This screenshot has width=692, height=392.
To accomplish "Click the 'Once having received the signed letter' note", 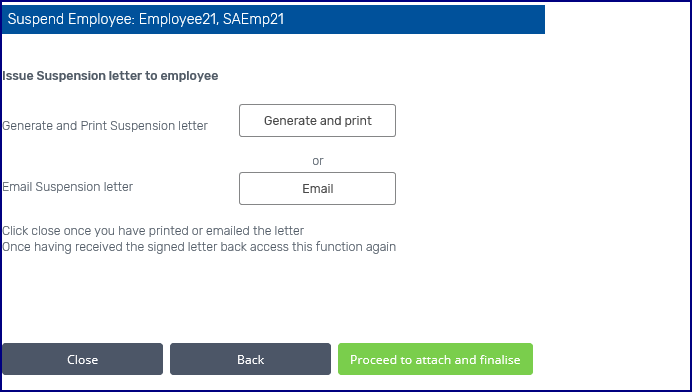I will point(199,247).
